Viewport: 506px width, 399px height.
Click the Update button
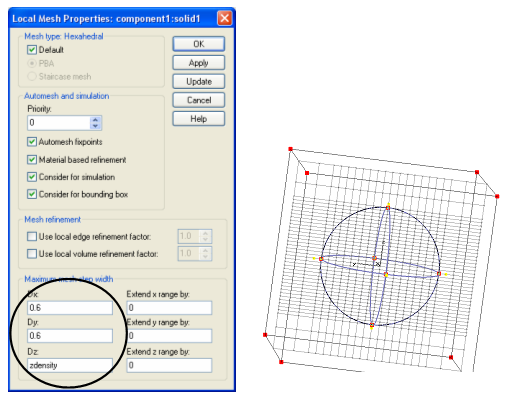click(x=199, y=81)
